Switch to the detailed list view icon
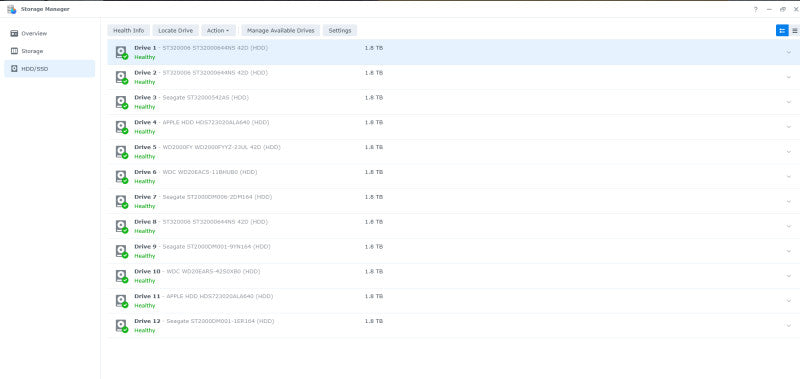The height and width of the screenshot is (379, 800). coord(782,31)
